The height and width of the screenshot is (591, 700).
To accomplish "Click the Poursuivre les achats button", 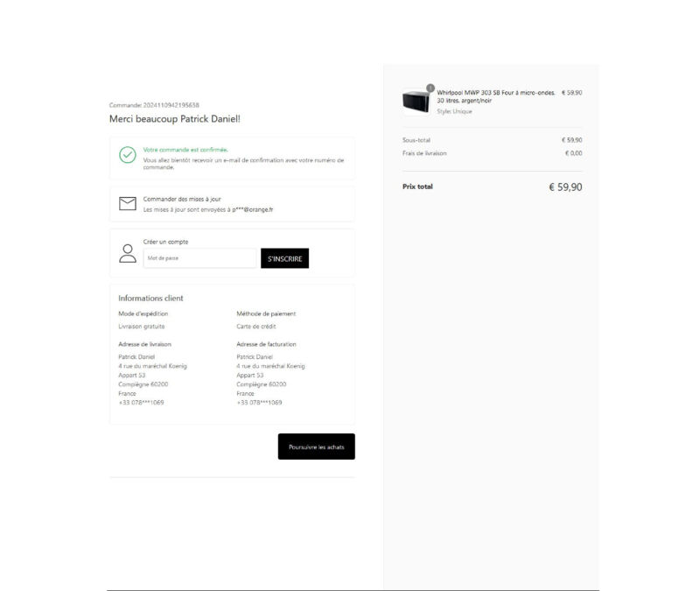I will (x=317, y=447).
